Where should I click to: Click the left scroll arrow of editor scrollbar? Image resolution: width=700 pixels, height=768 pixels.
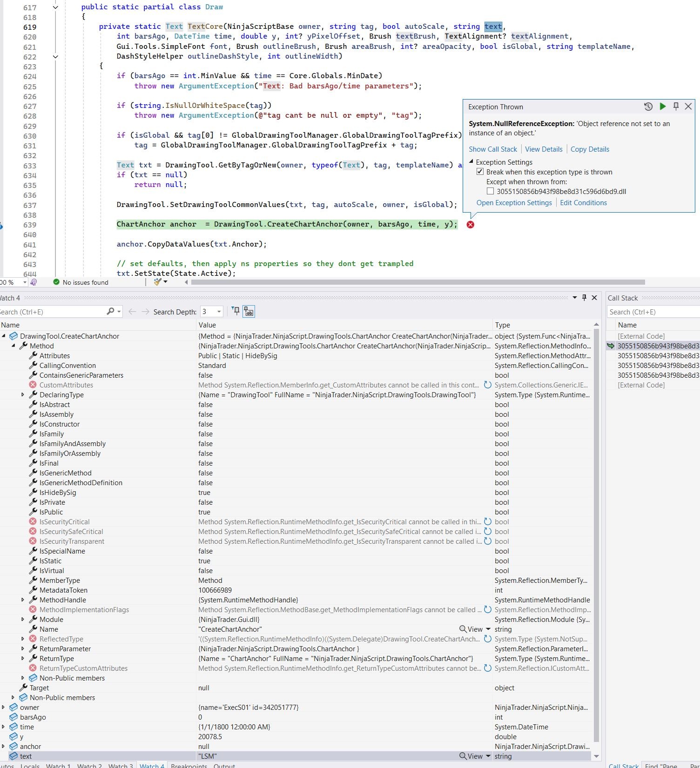tap(187, 282)
